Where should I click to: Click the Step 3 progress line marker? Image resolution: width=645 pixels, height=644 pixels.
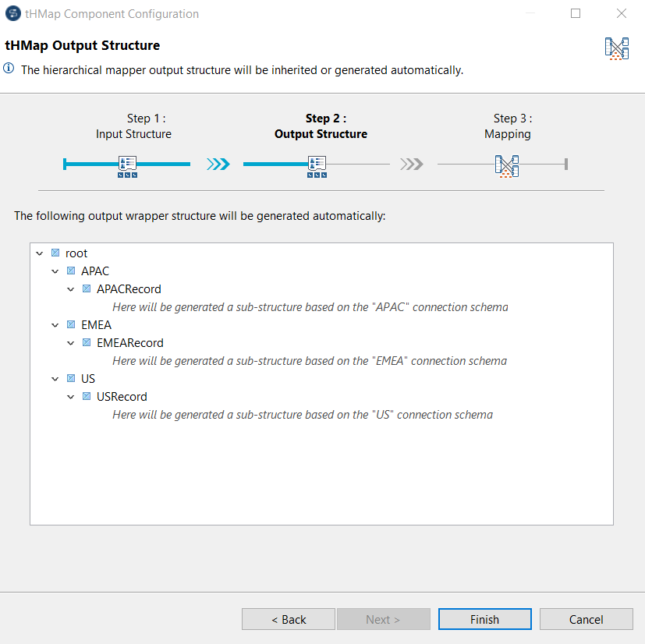pos(565,165)
